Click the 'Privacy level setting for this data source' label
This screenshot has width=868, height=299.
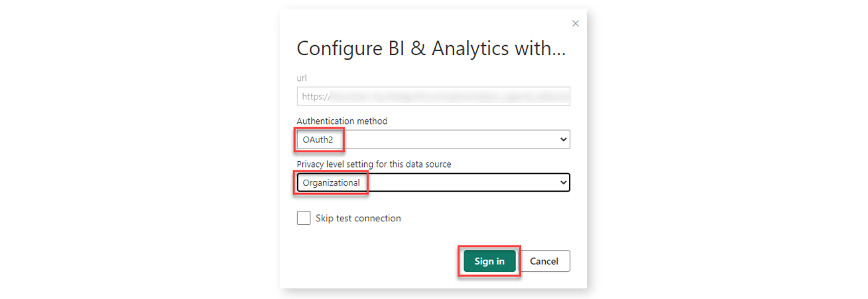click(x=374, y=164)
